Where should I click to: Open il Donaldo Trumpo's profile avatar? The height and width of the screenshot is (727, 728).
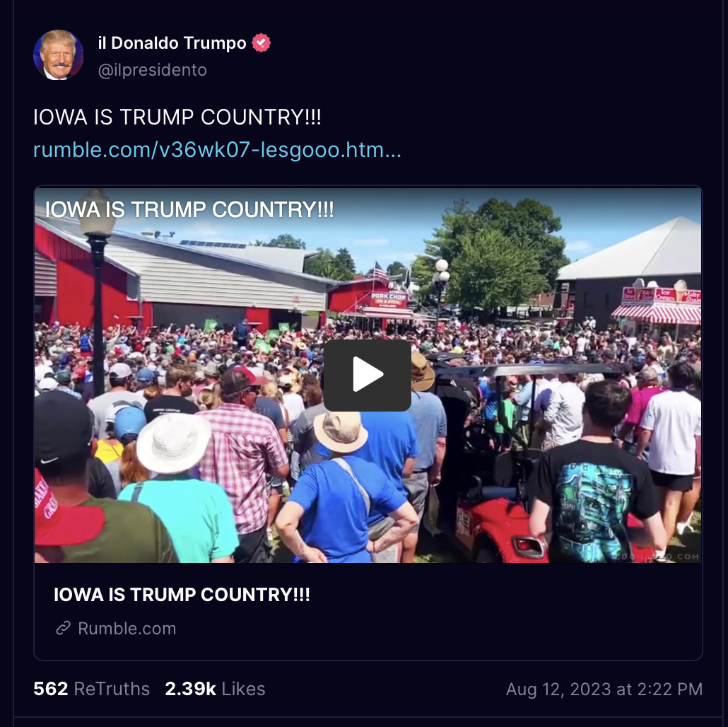click(x=59, y=55)
